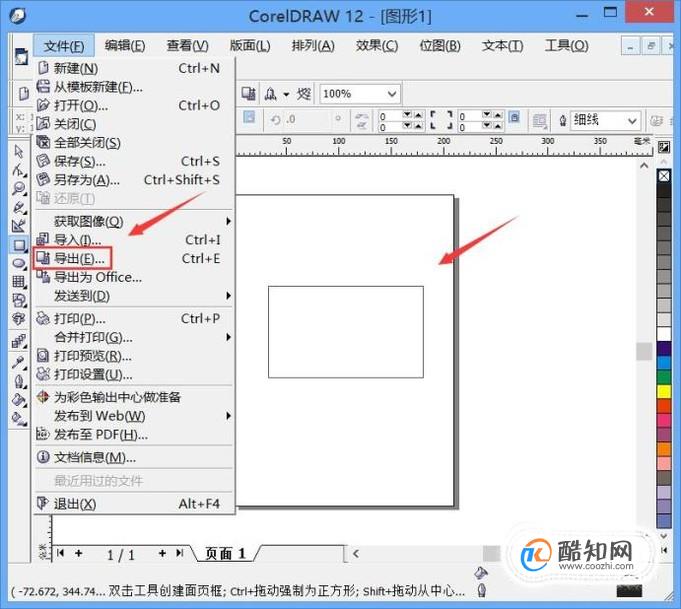Select the Ellipse tool

[18, 263]
